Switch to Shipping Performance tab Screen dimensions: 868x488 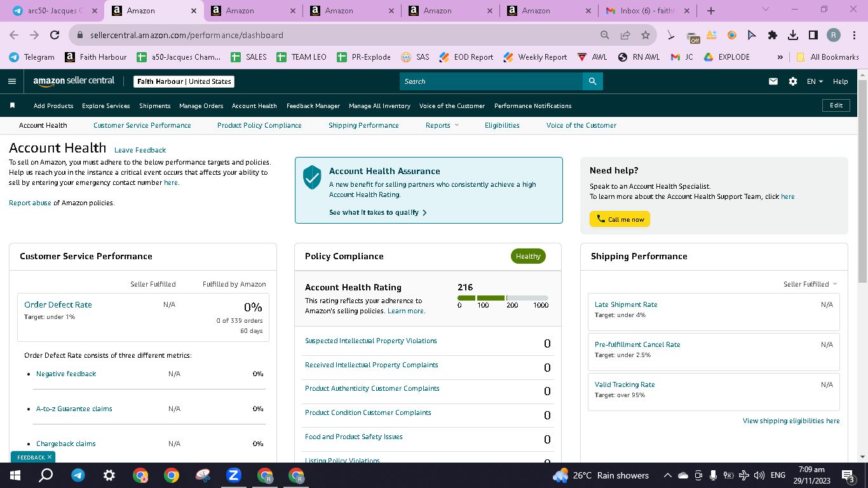click(x=363, y=125)
